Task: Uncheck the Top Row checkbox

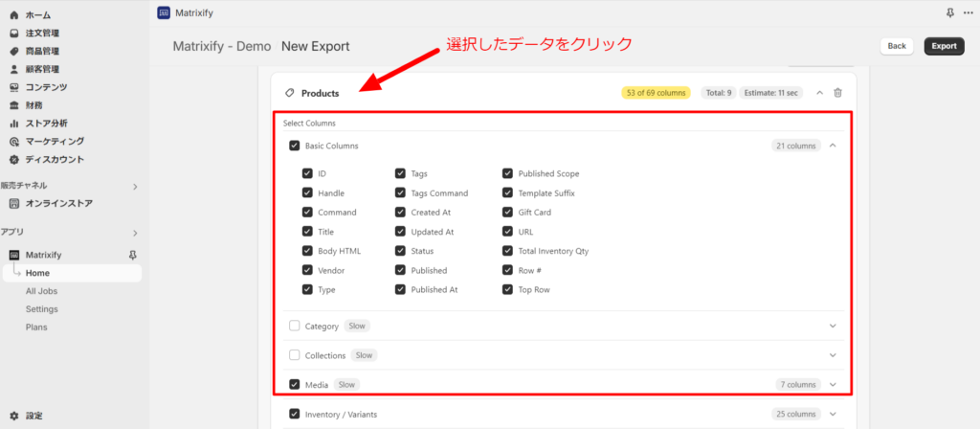Action: click(x=507, y=289)
